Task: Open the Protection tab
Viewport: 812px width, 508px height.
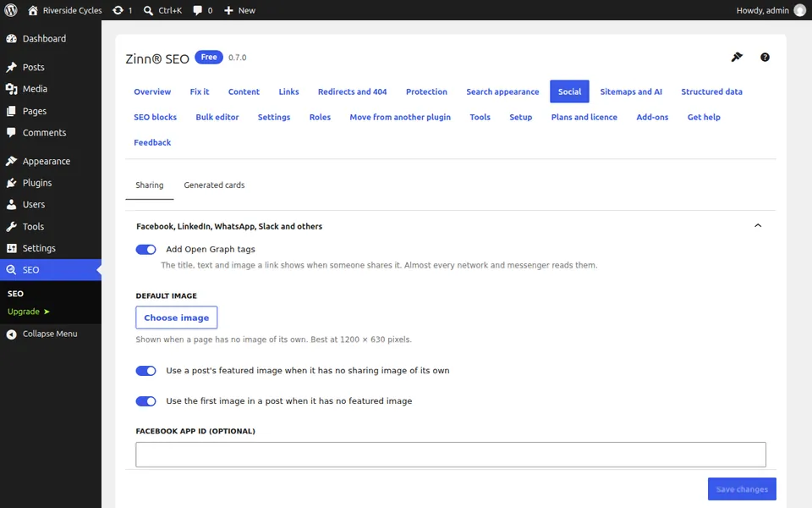Action: point(426,91)
